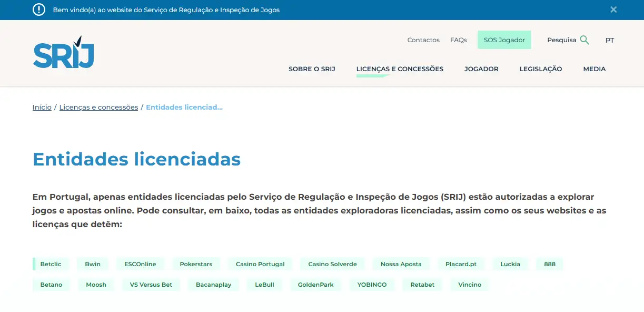Open the JOGADOR menu

(481, 69)
